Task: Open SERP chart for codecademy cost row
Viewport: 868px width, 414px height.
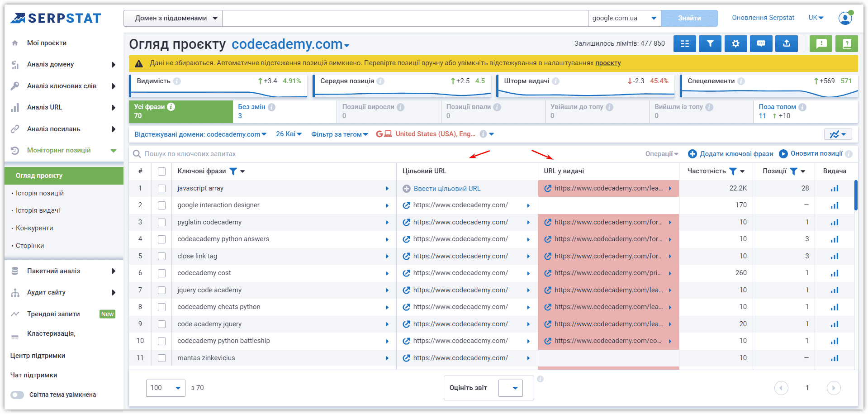Action: (x=835, y=273)
